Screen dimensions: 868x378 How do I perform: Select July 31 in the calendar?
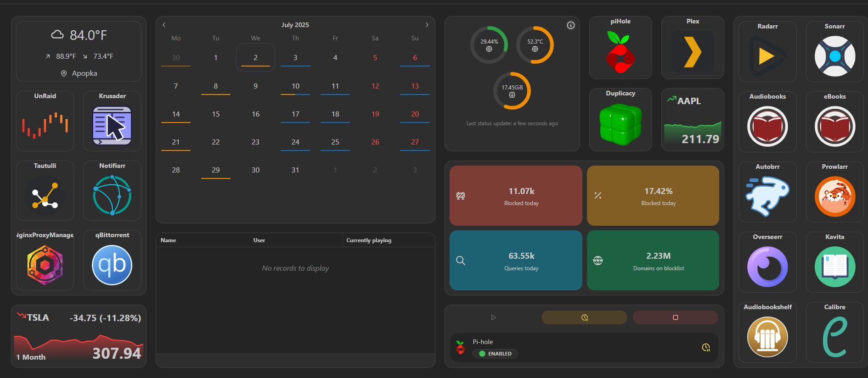click(x=295, y=170)
